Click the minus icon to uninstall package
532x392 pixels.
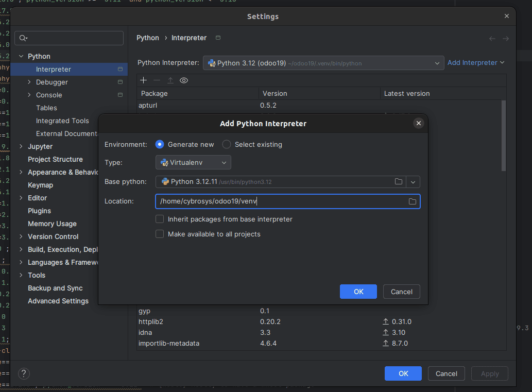[157, 80]
